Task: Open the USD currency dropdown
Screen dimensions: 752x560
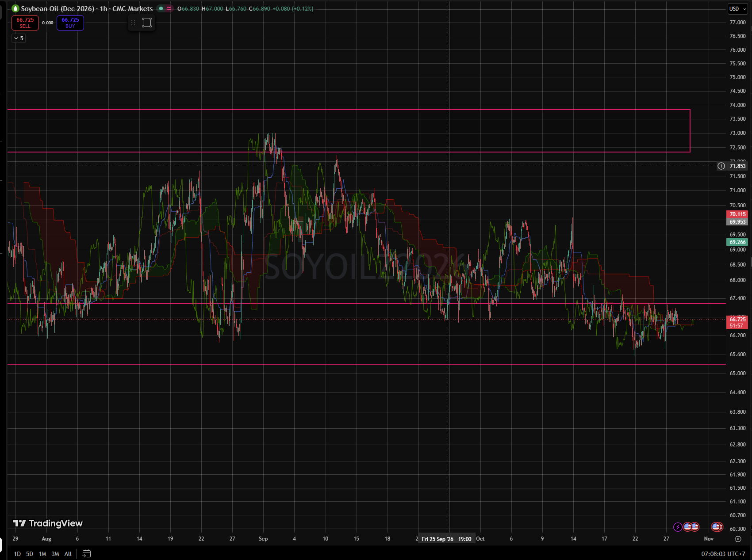Action: point(737,9)
